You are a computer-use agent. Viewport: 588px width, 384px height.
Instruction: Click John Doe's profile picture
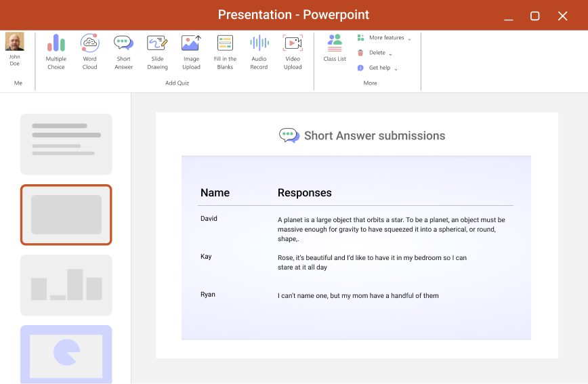pos(15,42)
